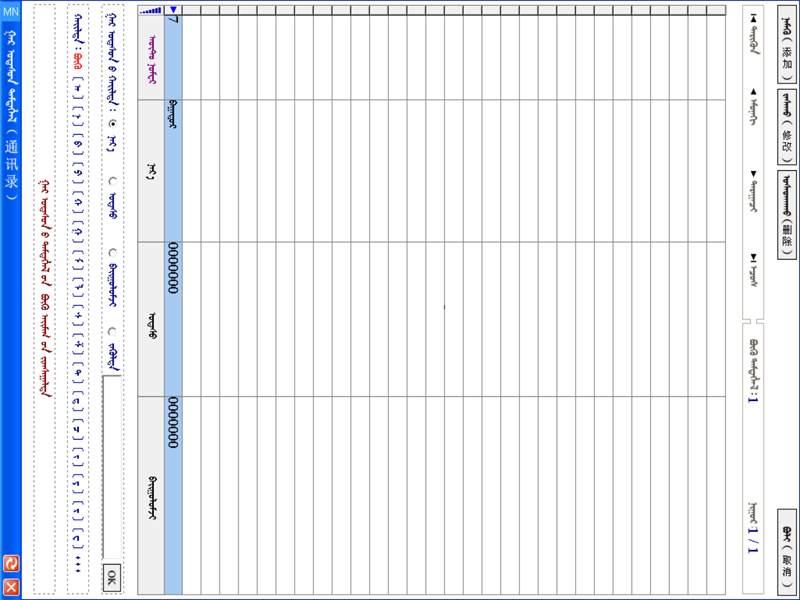Click the '...' at end of letter index
800x600 pixels.
point(78,567)
